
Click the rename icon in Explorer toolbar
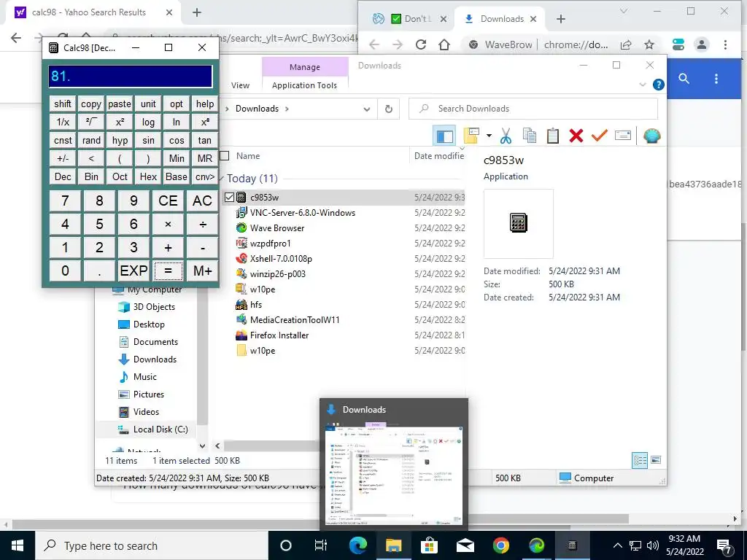tap(623, 136)
